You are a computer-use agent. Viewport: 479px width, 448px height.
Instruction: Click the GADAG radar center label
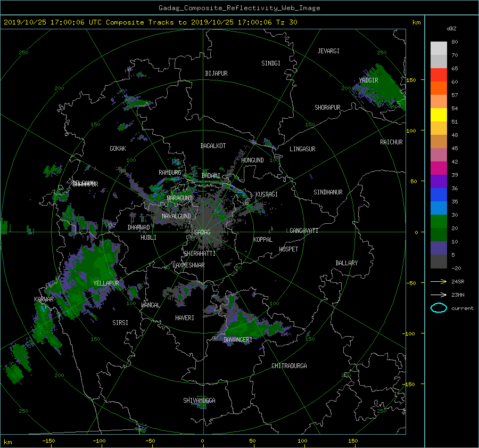click(202, 232)
